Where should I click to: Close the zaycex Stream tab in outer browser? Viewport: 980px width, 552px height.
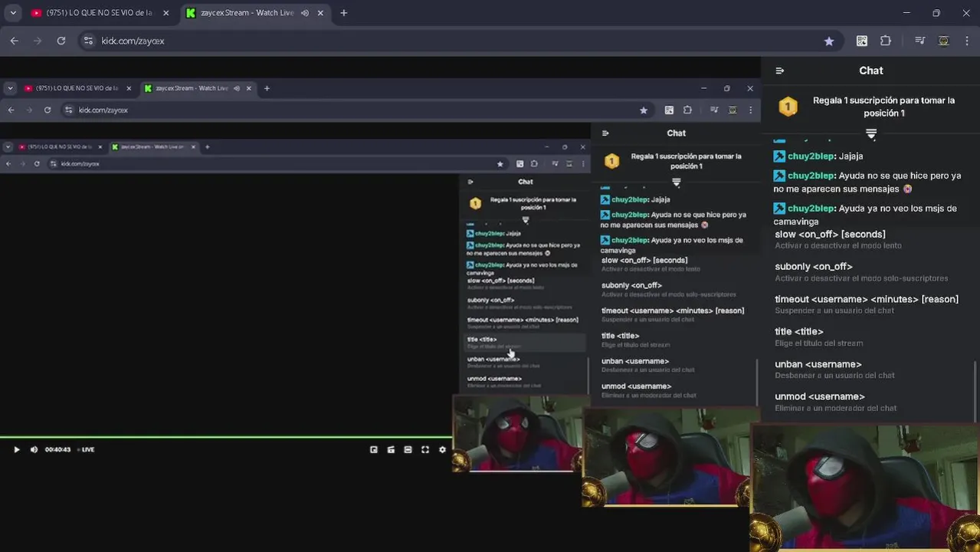[x=320, y=13]
